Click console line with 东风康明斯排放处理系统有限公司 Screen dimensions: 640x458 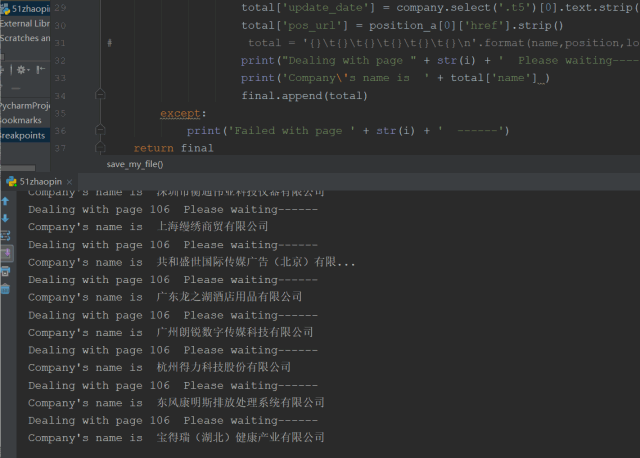click(176, 402)
